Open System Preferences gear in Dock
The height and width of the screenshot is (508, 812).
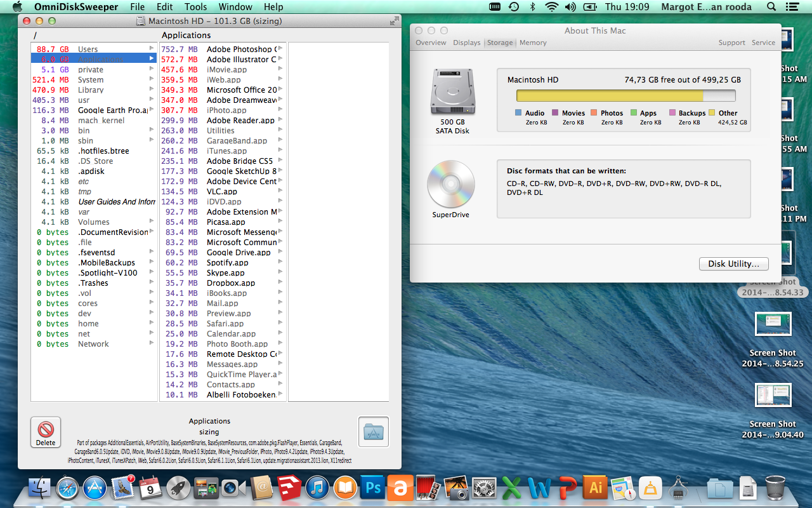pos(484,488)
